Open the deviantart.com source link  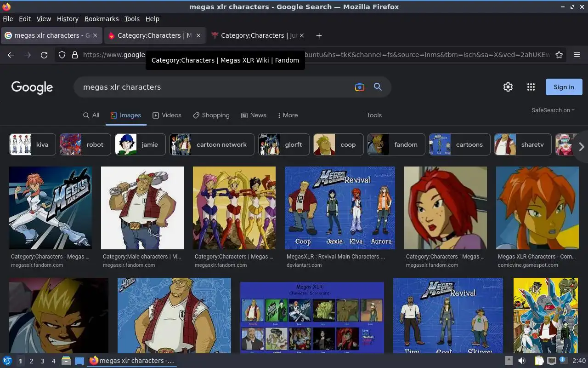304,265
